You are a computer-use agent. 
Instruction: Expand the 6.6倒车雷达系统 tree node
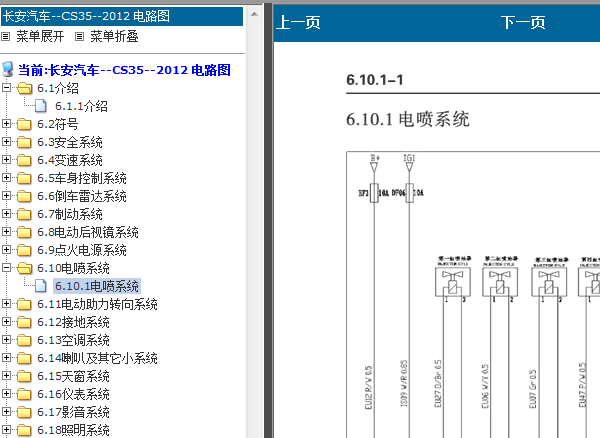(6, 195)
